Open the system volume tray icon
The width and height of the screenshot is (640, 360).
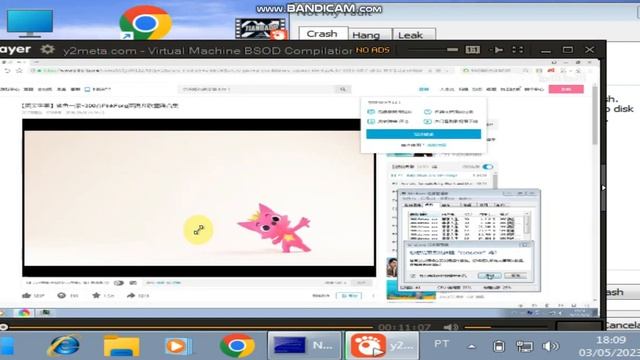[550, 346]
